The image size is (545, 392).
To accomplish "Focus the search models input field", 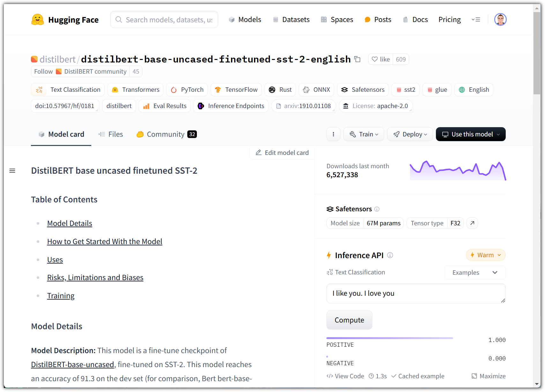I will pos(164,19).
